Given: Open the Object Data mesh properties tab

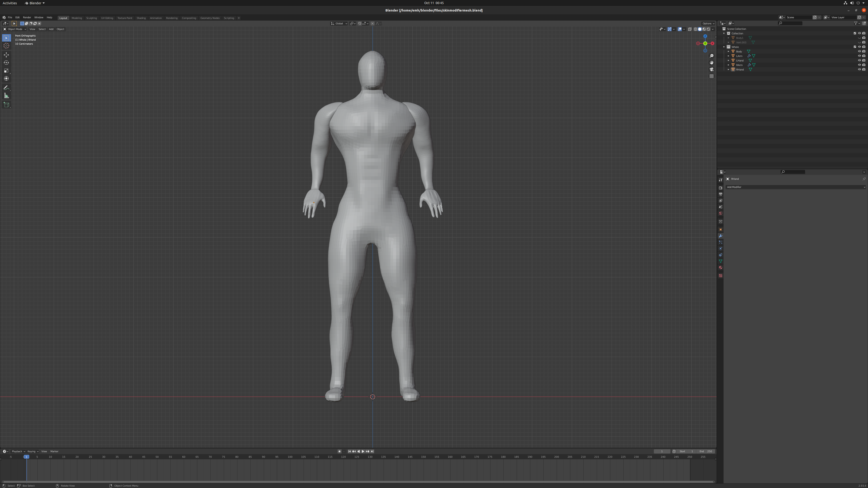Looking at the screenshot, I should (720, 261).
